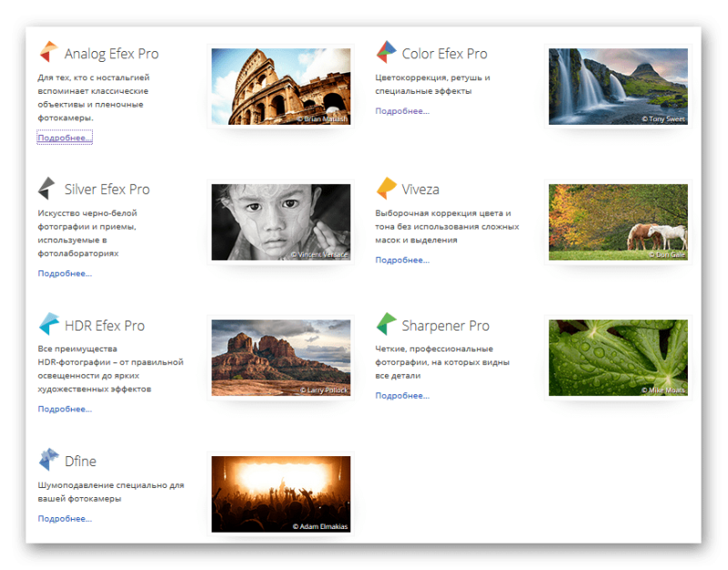The height and width of the screenshot is (570, 728).
Task: Follow 'Подробнее...' link under Viveza
Action: 402,260
